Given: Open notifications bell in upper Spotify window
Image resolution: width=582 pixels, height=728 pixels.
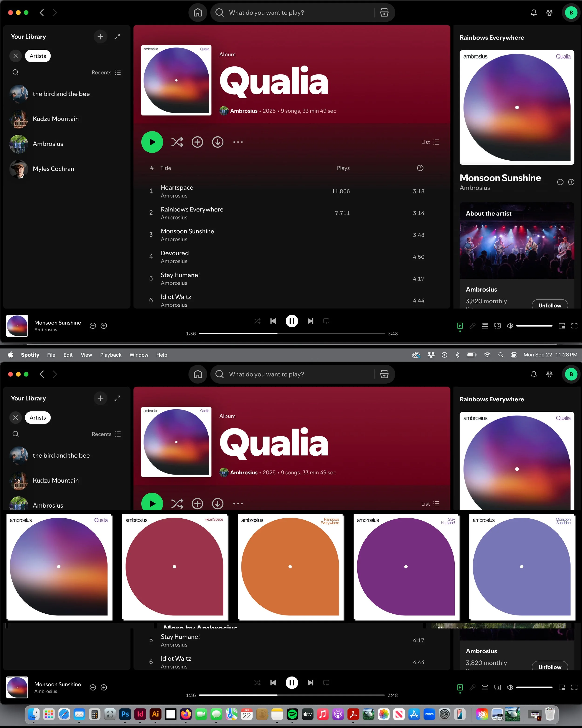Looking at the screenshot, I should (x=533, y=13).
